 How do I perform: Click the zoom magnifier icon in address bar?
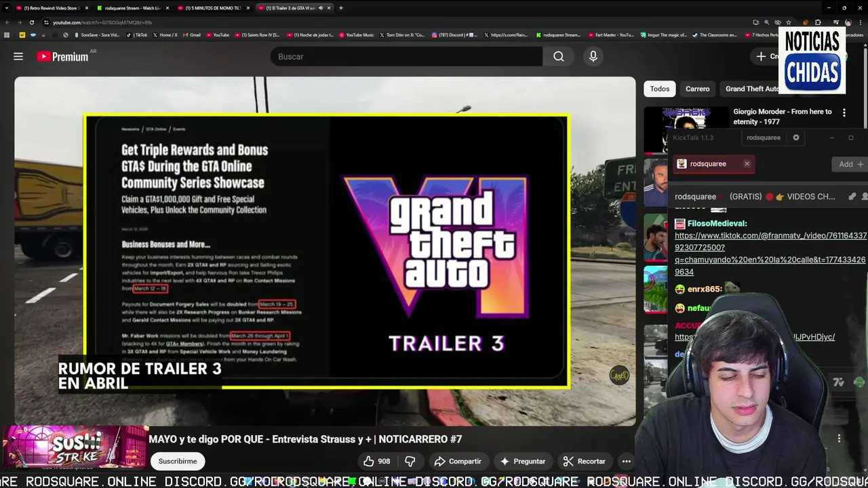pyautogui.click(x=766, y=22)
